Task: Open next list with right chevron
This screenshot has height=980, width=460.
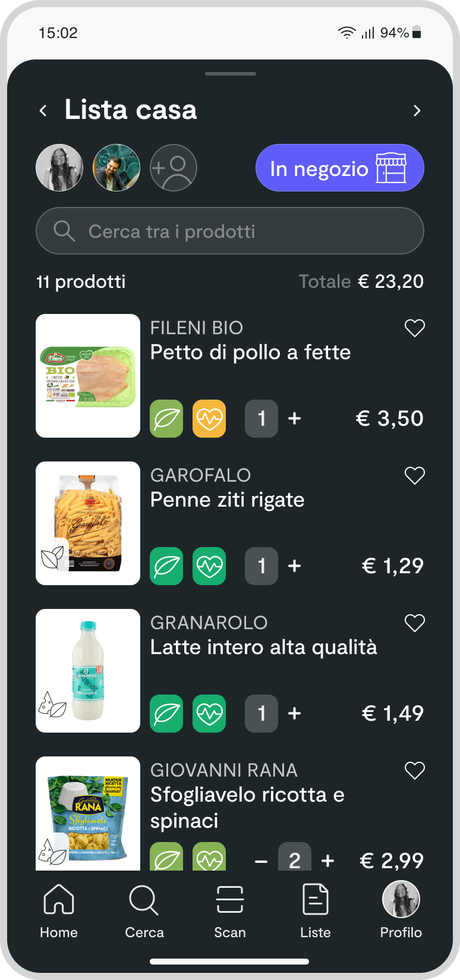Action: [x=417, y=111]
